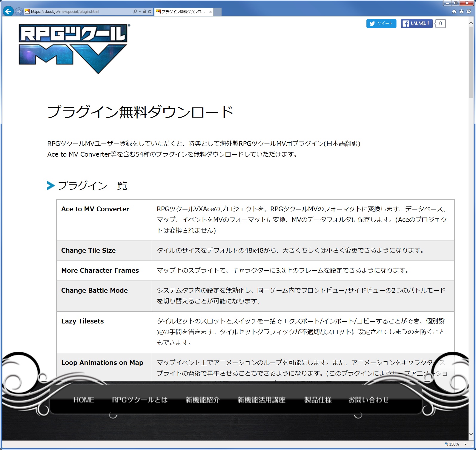The height and width of the screenshot is (450, 476).
Task: Open HOME in the bottom navigation
Action: (84, 400)
